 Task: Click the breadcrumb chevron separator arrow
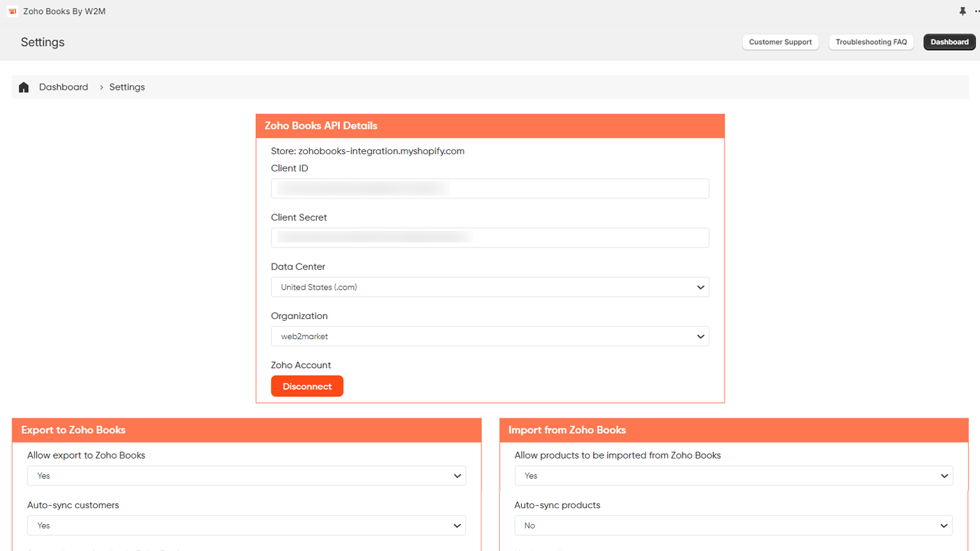click(102, 88)
